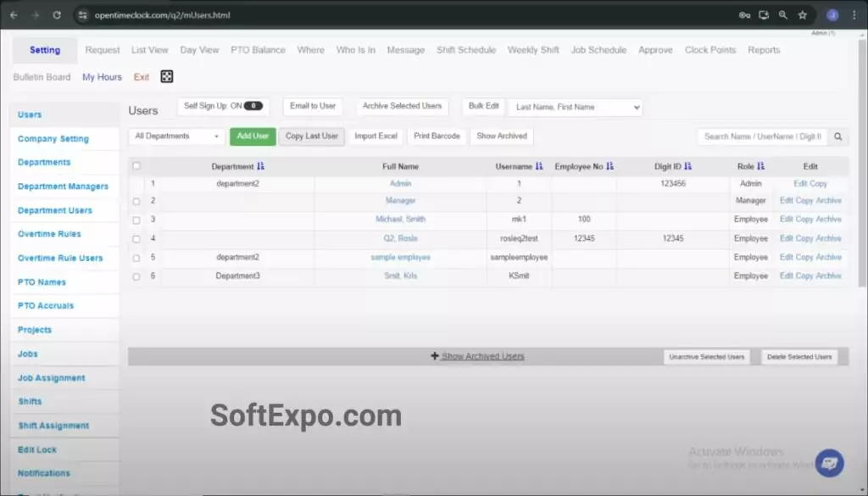
Task: Check the select-all users checkbox in header
Action: pyautogui.click(x=136, y=166)
